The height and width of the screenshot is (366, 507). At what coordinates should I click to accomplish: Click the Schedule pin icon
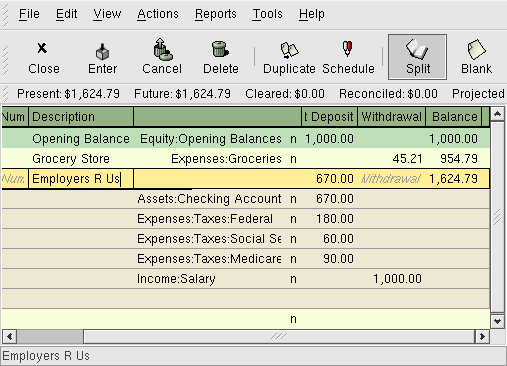point(348,49)
